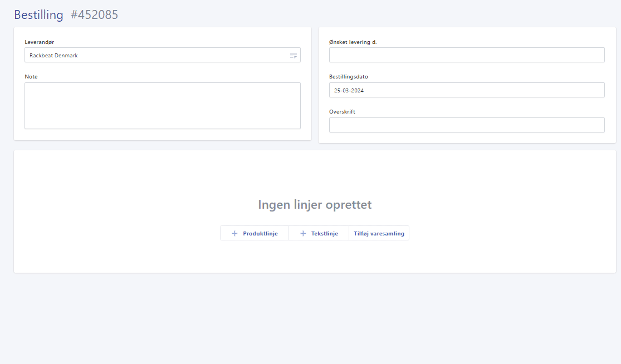Click the Bestilling page title
This screenshot has width=621, height=364.
click(x=38, y=14)
